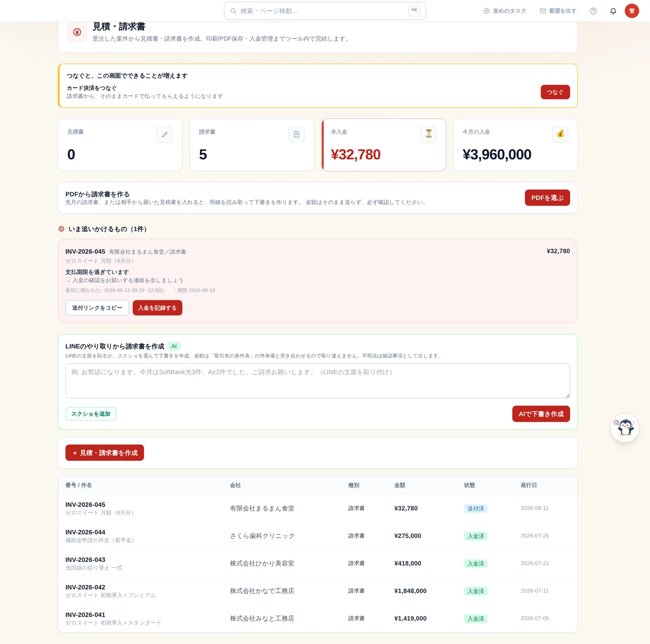
Task: Click the LINE message text area
Action: pyautogui.click(x=317, y=381)
